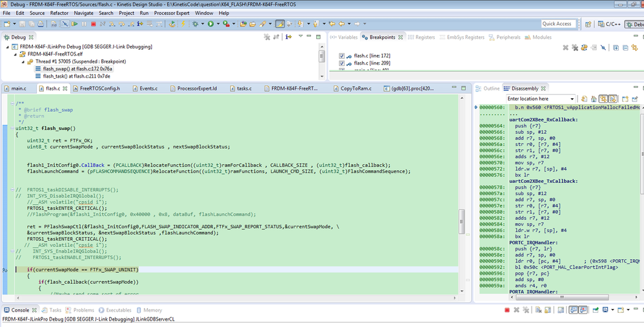Open Problems tab in bottom panel
The image size is (644, 327).
point(79,310)
